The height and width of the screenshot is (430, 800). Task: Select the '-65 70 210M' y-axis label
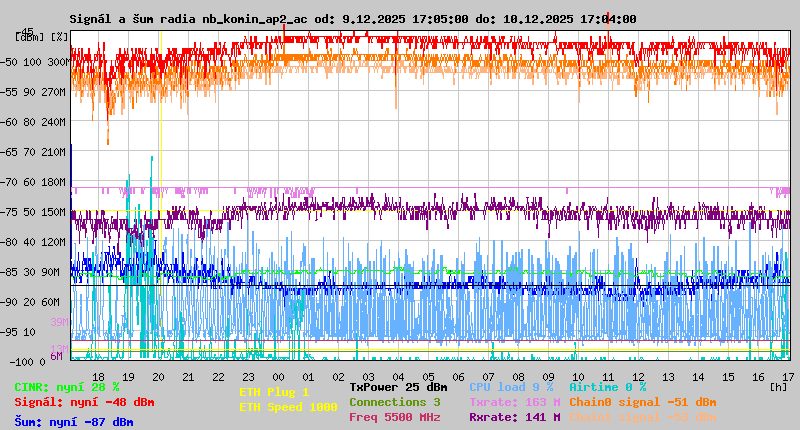(33, 153)
